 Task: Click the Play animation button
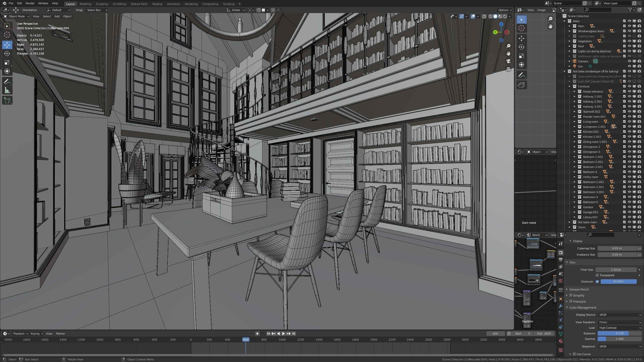tap(284, 334)
